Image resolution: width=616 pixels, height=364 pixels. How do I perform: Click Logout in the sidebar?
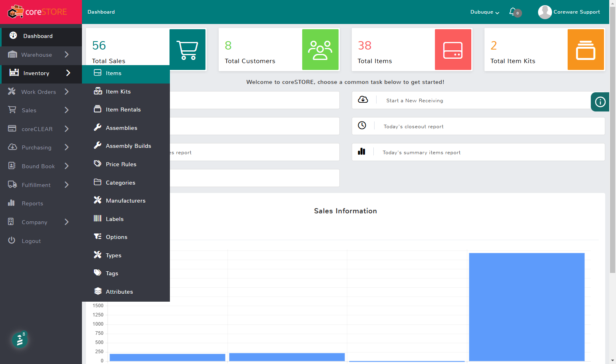click(x=41, y=241)
